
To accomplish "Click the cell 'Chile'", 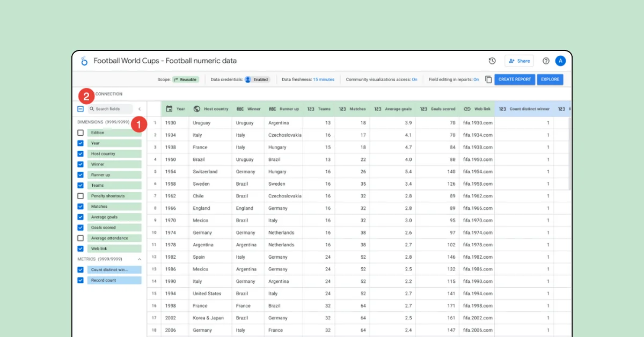I will pos(198,196).
